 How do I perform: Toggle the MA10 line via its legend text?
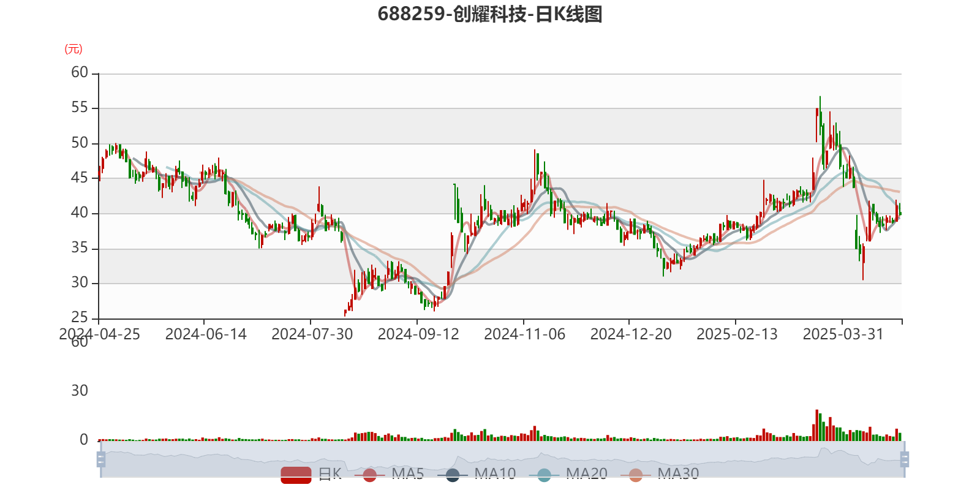tap(495, 474)
